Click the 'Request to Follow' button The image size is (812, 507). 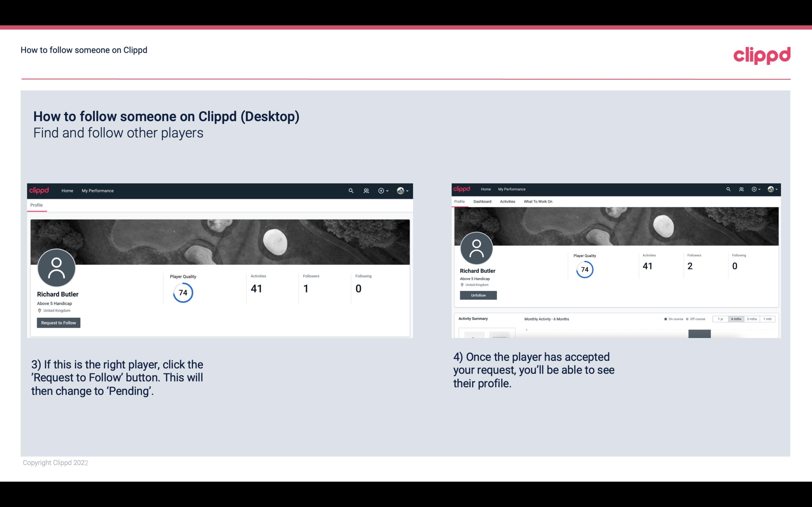[x=58, y=323]
